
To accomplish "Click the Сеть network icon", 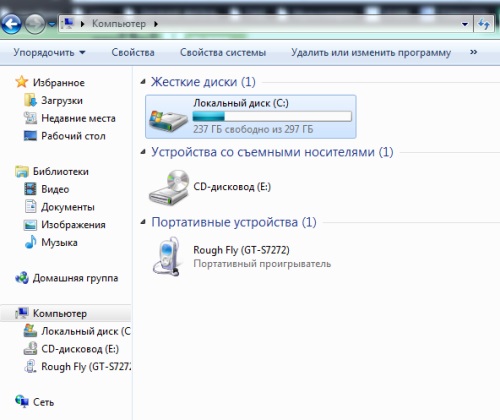I will pos(22,401).
